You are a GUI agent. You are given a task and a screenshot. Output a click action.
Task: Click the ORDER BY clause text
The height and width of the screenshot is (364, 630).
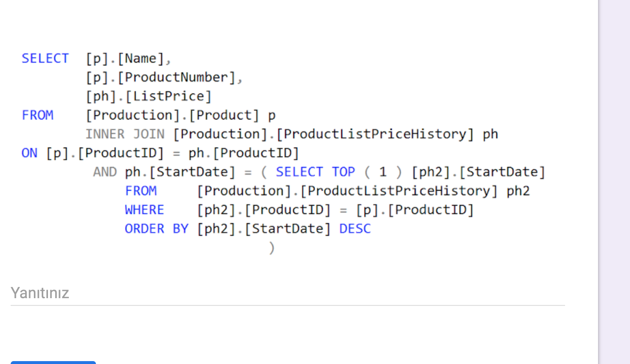coord(156,228)
